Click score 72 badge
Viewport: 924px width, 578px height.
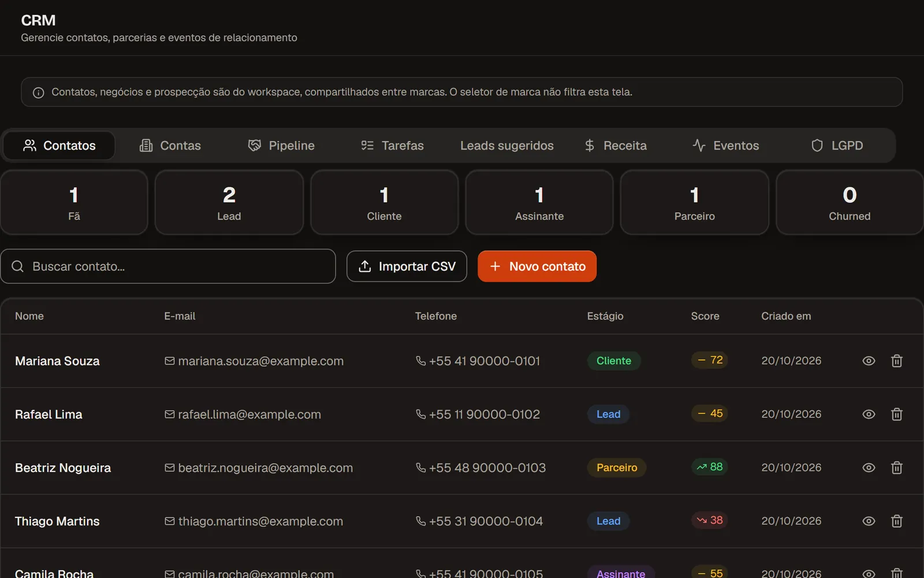coord(710,360)
